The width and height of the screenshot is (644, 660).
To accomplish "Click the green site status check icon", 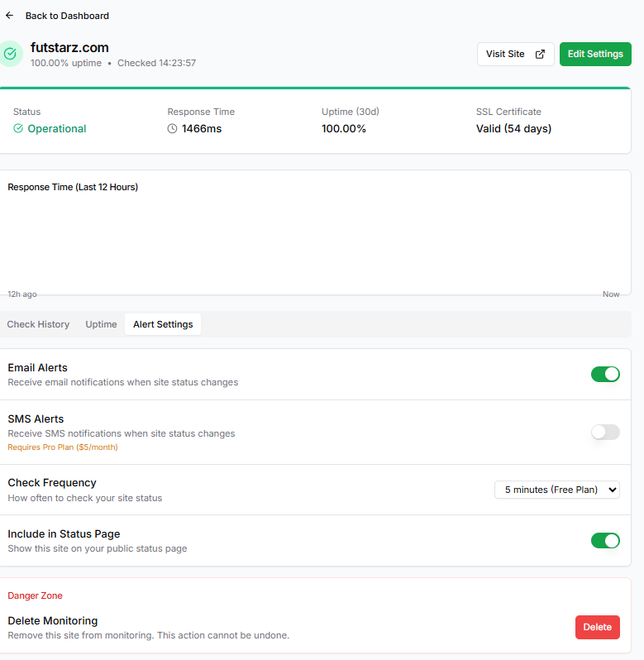I will coord(10,54).
